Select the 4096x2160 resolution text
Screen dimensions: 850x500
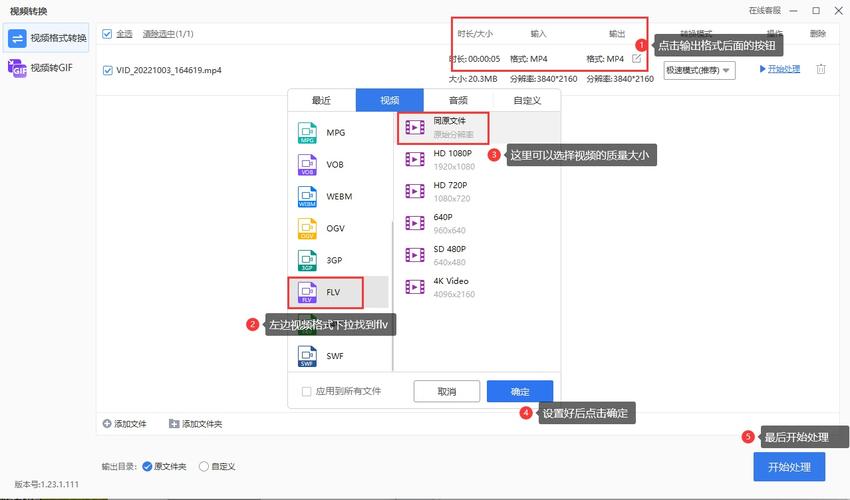[x=454, y=294]
